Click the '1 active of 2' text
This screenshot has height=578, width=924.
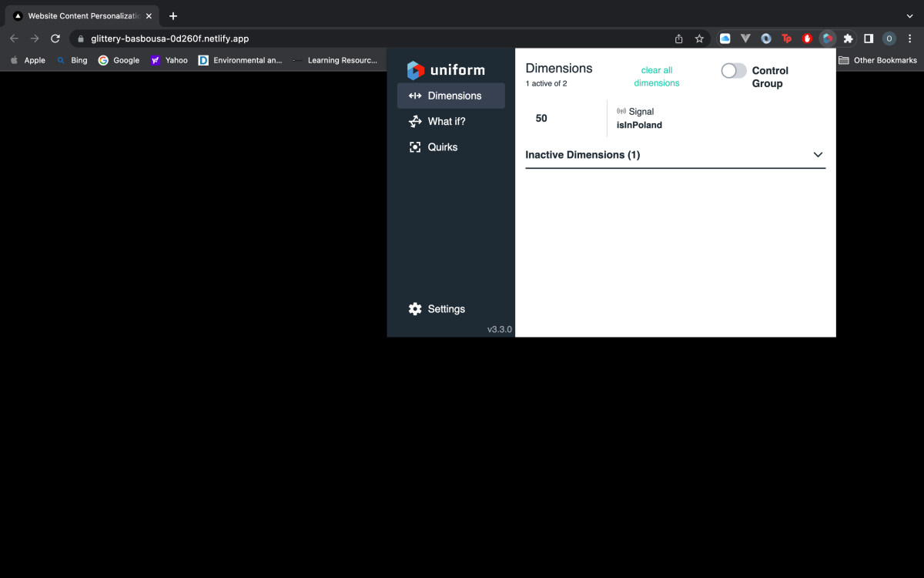[547, 83]
